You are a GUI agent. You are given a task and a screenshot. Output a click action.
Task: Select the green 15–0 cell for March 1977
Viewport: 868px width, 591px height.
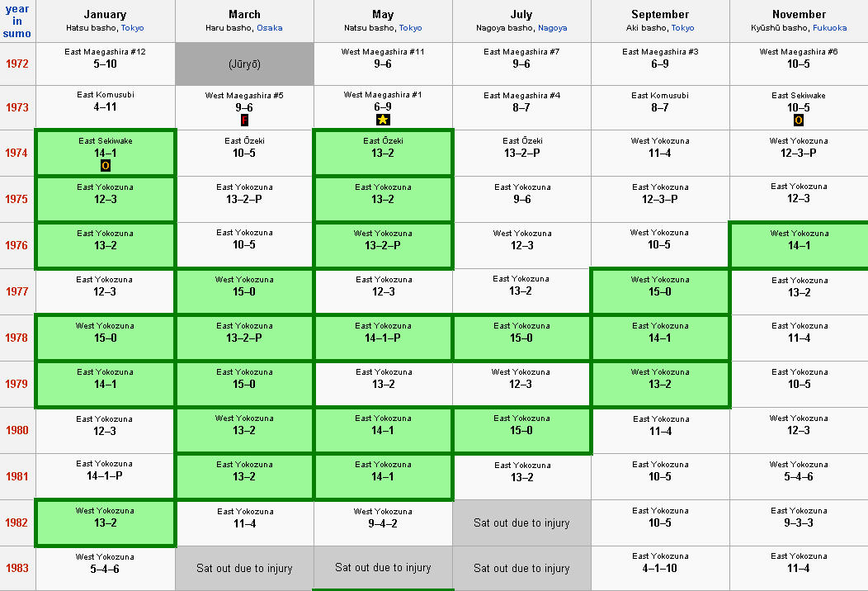(x=244, y=291)
